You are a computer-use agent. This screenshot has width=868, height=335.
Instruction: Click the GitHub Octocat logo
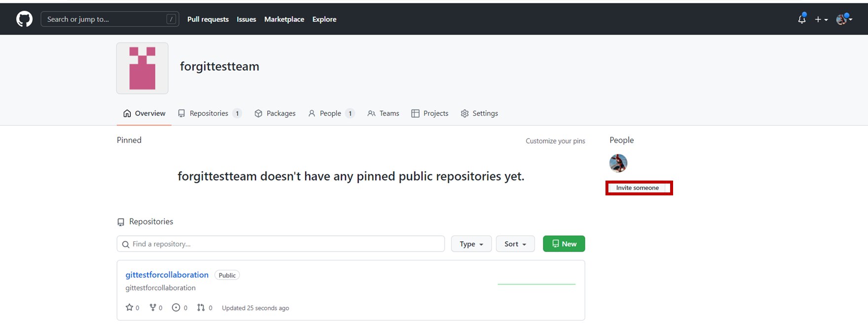tap(24, 19)
